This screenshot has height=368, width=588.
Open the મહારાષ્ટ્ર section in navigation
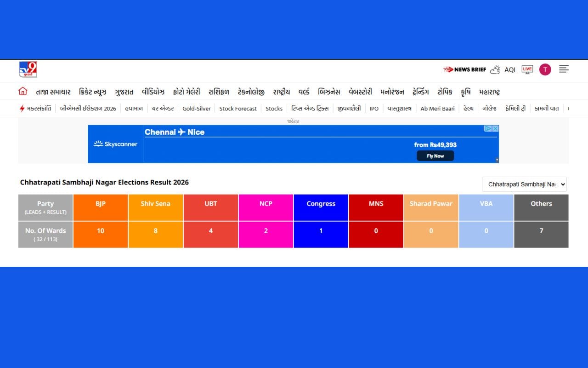[489, 92]
